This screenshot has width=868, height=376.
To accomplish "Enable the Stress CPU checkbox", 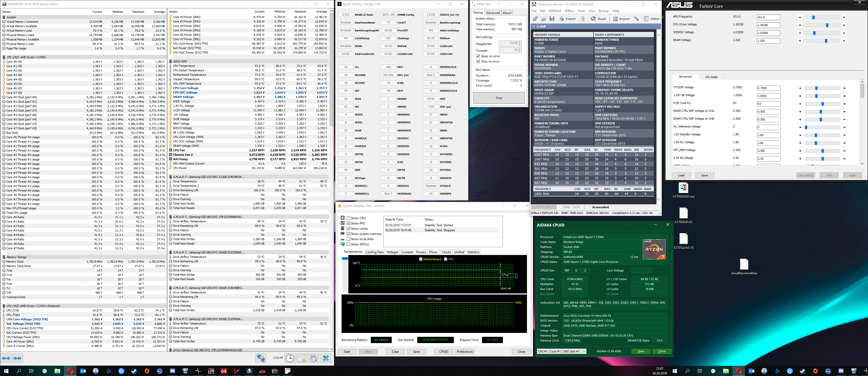I will coord(349,218).
